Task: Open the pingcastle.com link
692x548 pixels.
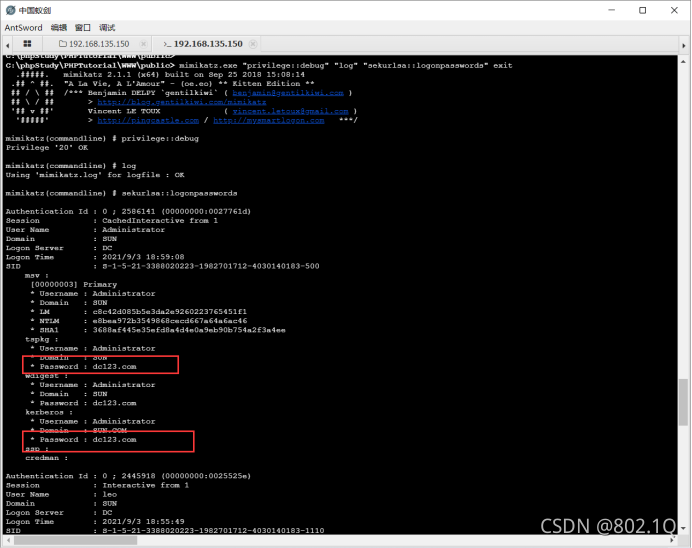Action: (148, 120)
